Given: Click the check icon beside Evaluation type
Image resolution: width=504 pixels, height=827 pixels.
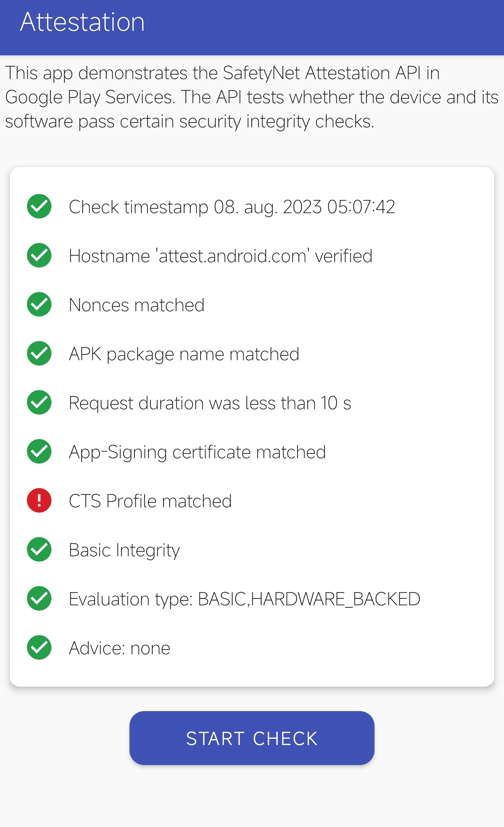Looking at the screenshot, I should [39, 598].
